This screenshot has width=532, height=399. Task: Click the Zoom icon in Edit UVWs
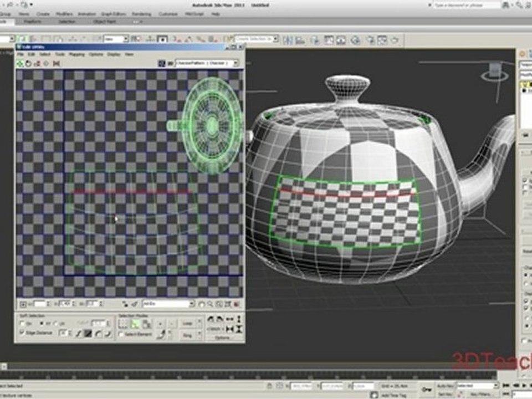(211, 304)
